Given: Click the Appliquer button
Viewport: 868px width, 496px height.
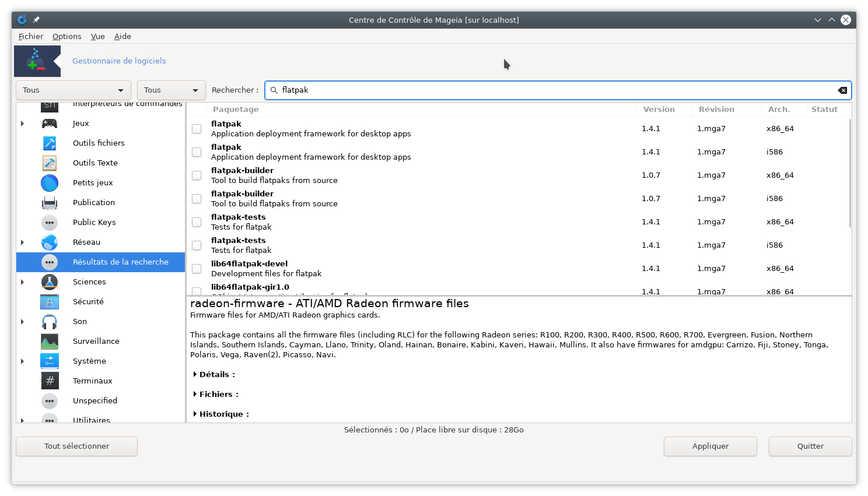Looking at the screenshot, I should tap(710, 446).
